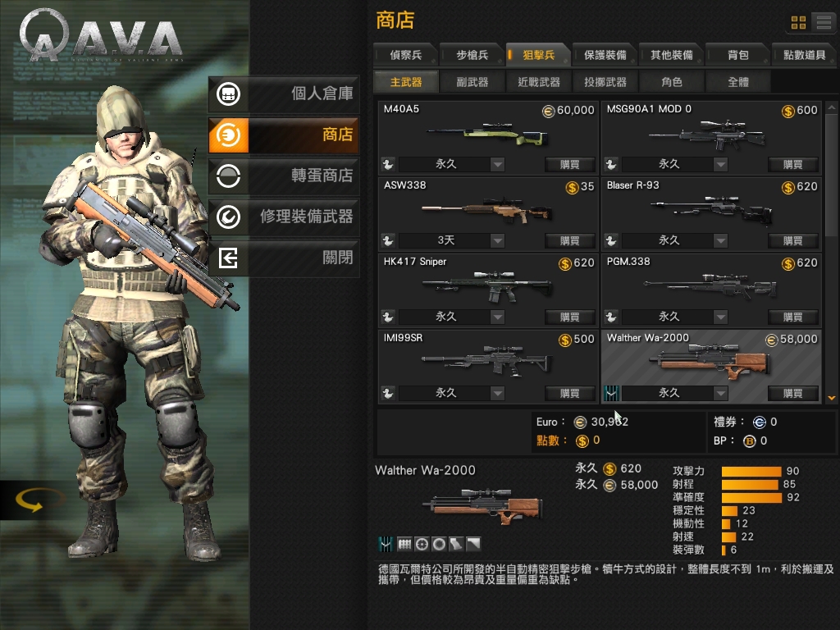Viewport: 840px width, 630px height.
Task: Toggle preview icon on Blaser R-93
Action: (610, 240)
